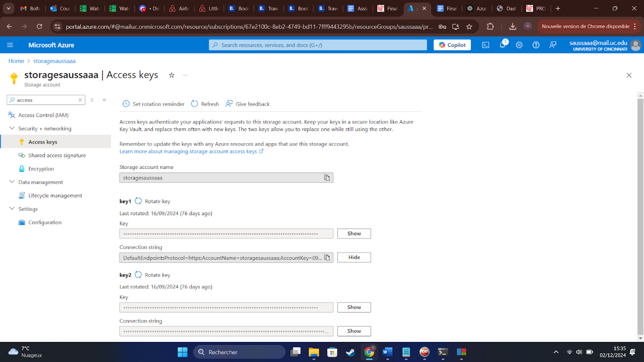The height and width of the screenshot is (362, 644).
Task: Collapse the Settings section
Action: pyautogui.click(x=12, y=209)
